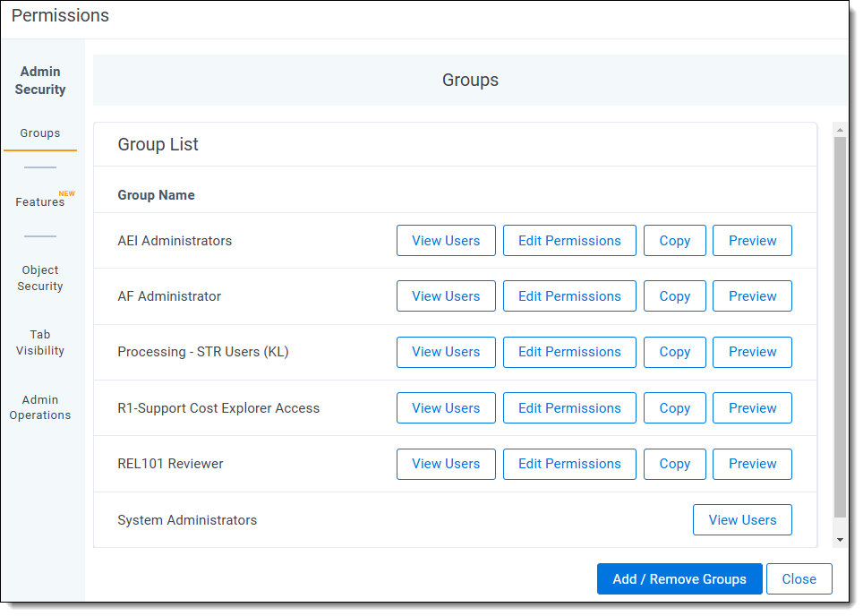Click the Group List heading

click(158, 144)
